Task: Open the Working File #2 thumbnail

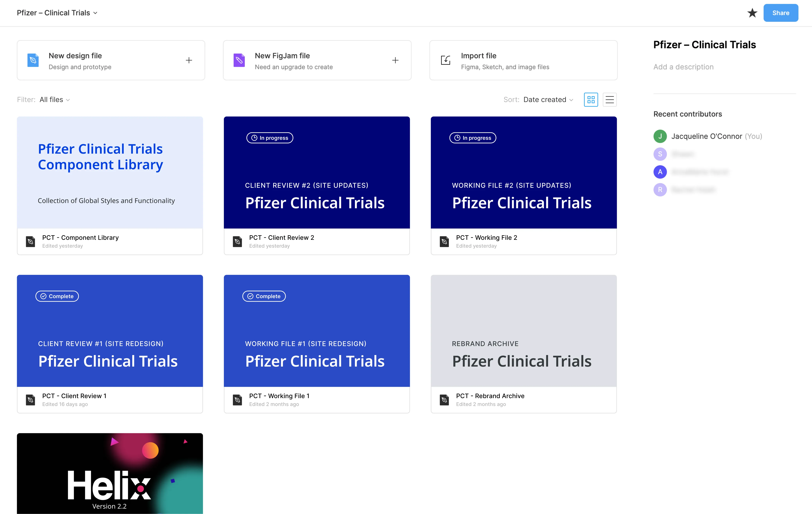Action: pos(524,173)
